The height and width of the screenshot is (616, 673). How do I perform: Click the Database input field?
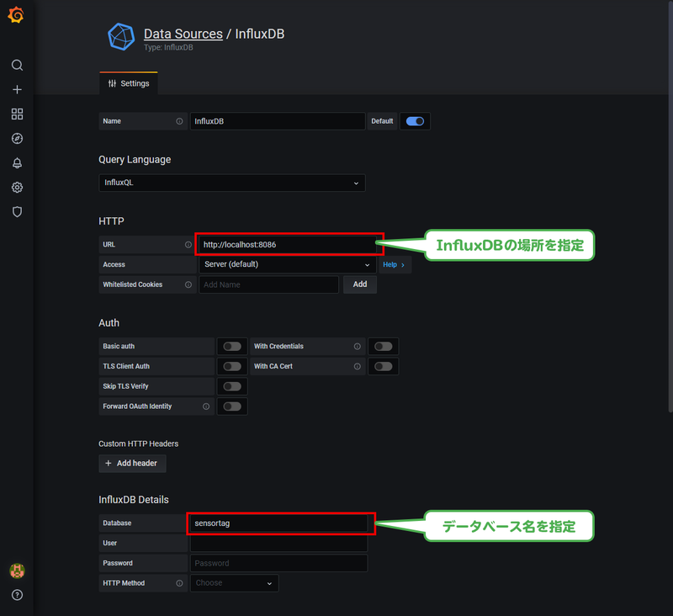279,523
